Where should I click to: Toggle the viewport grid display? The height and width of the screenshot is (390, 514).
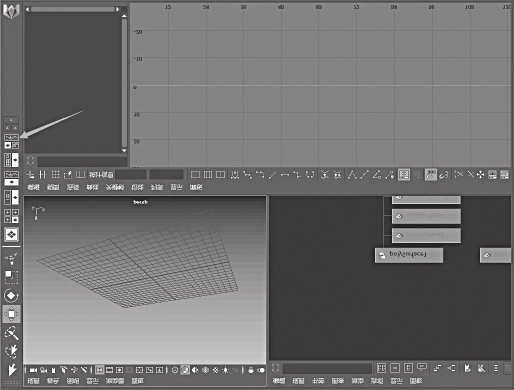point(99,370)
